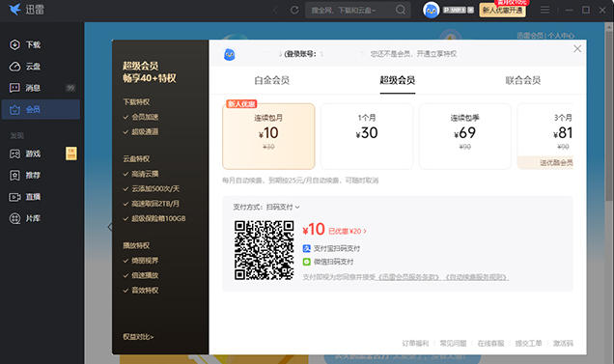Image resolution: width=614 pixels, height=364 pixels.
Task: Switch to the 联合会员 tab
Action: [x=523, y=80]
